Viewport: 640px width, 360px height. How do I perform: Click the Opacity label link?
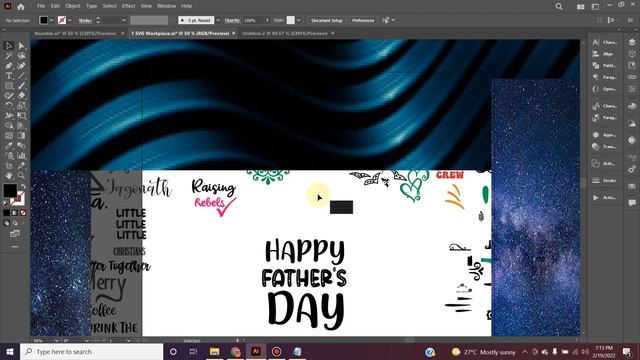point(232,20)
